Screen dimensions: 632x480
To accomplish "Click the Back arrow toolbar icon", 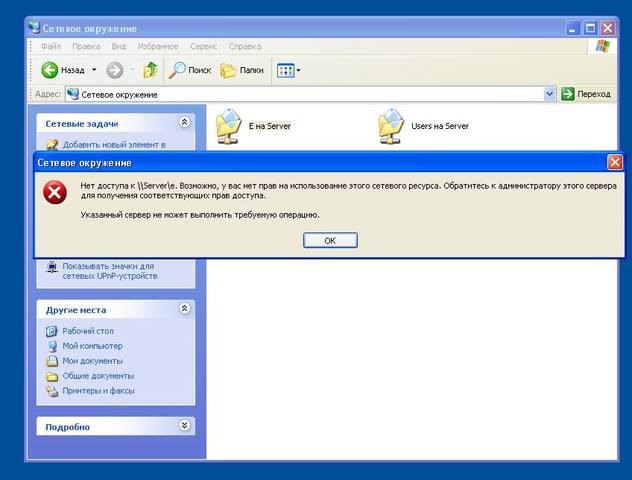I will point(50,70).
